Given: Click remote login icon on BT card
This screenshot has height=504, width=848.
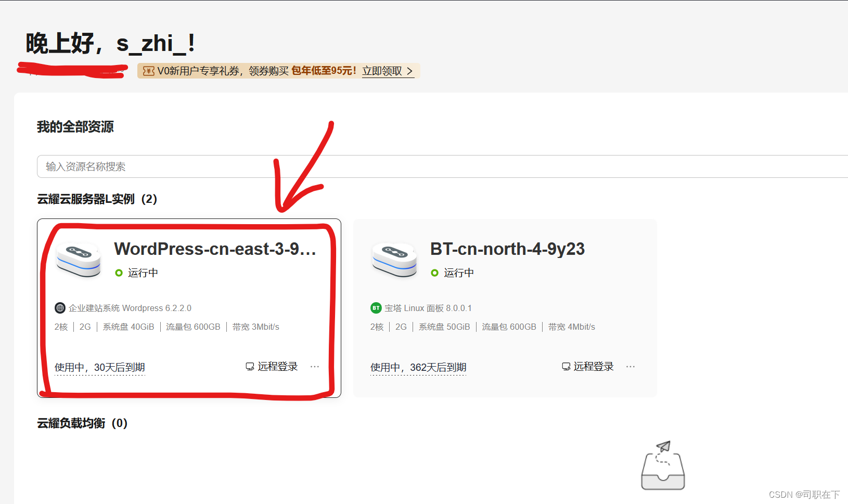Looking at the screenshot, I should [x=566, y=367].
